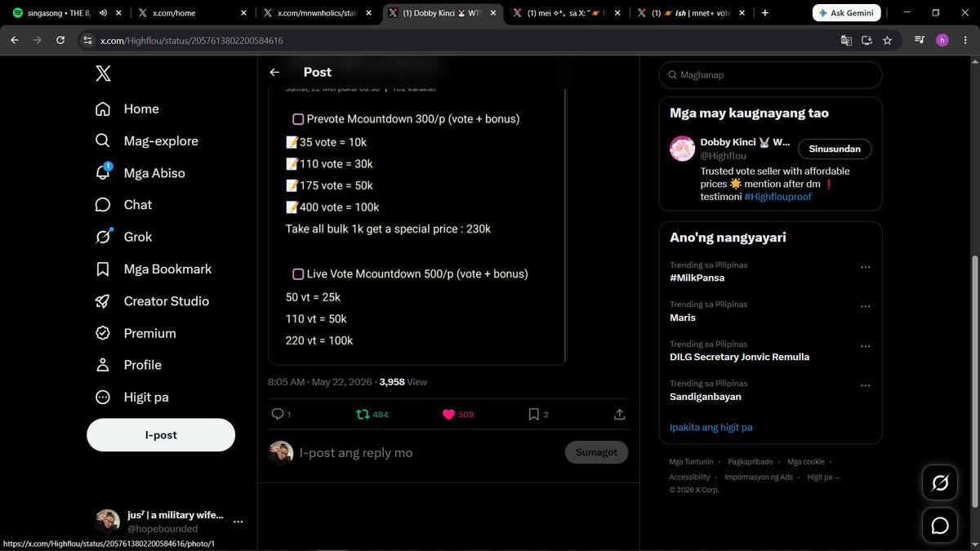This screenshot has height=551, width=980.
Task: Open more options for DILG Secretary Jonvic Remulla trend
Action: tap(865, 346)
